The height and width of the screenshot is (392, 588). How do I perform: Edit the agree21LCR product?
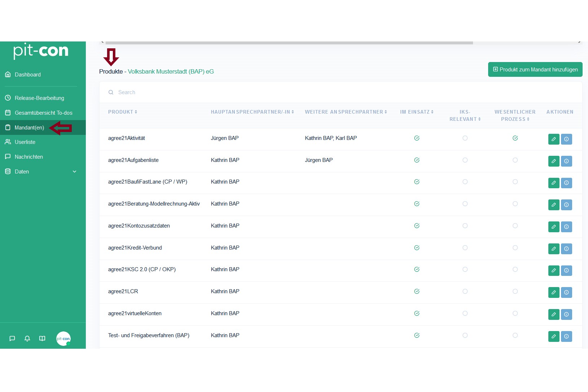(x=554, y=292)
